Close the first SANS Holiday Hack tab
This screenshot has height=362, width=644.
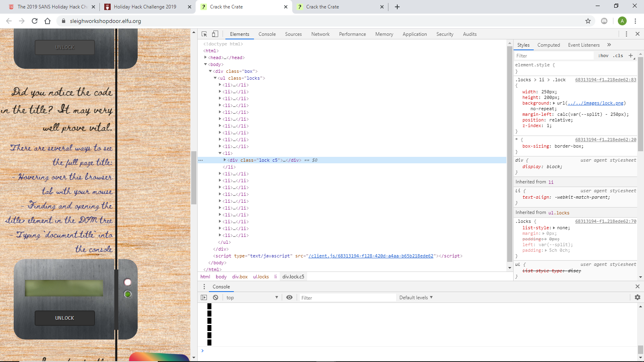(93, 7)
